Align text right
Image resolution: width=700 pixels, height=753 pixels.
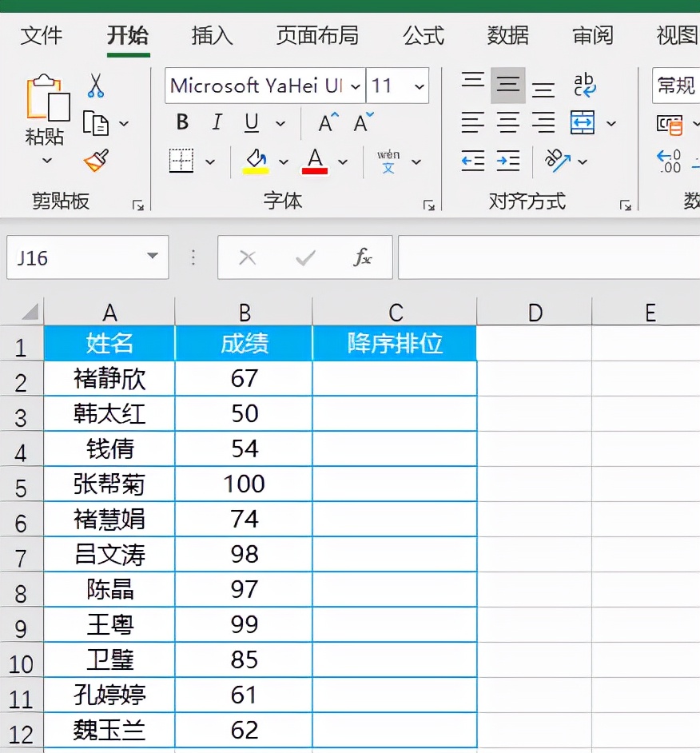pos(543,122)
